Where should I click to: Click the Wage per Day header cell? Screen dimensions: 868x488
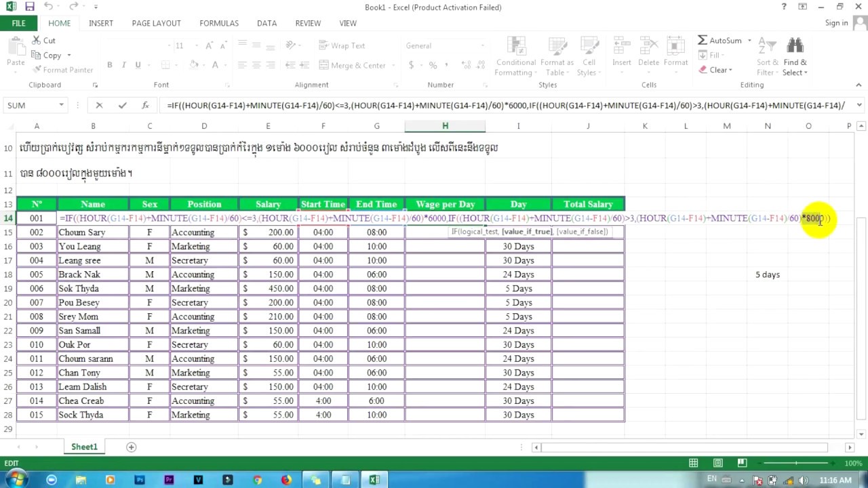pos(445,204)
